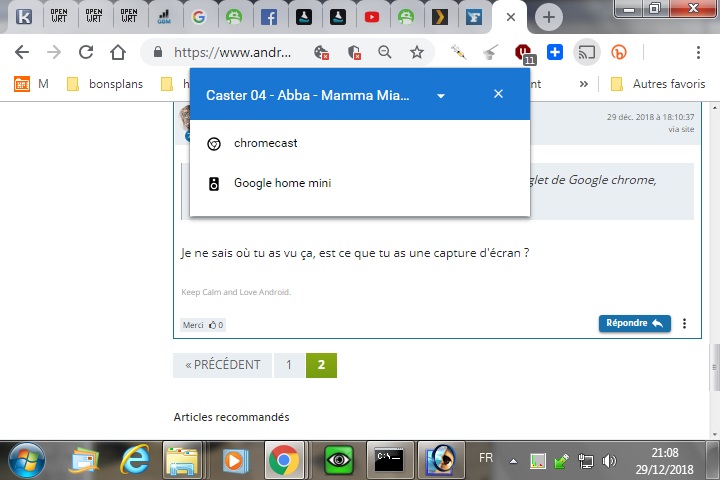Click the FR language indicator

[486, 458]
